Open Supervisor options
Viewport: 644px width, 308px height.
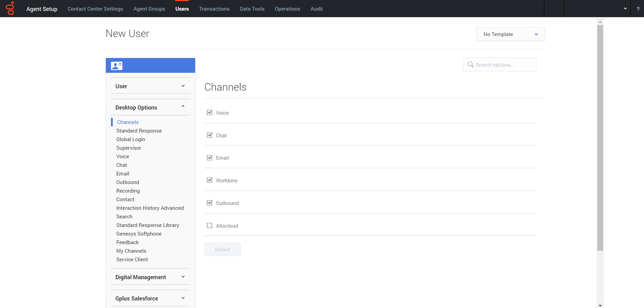tap(129, 148)
